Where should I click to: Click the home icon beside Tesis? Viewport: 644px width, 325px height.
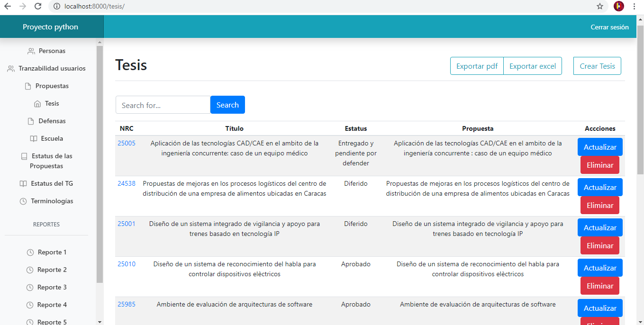point(37,103)
